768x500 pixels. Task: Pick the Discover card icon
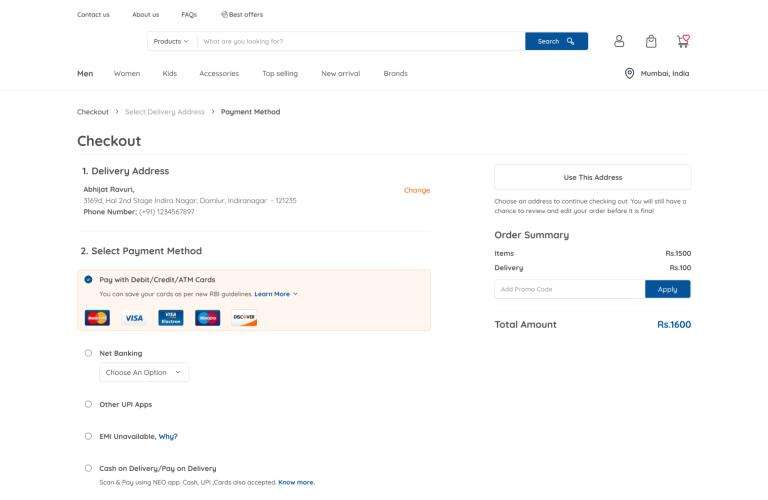point(244,318)
